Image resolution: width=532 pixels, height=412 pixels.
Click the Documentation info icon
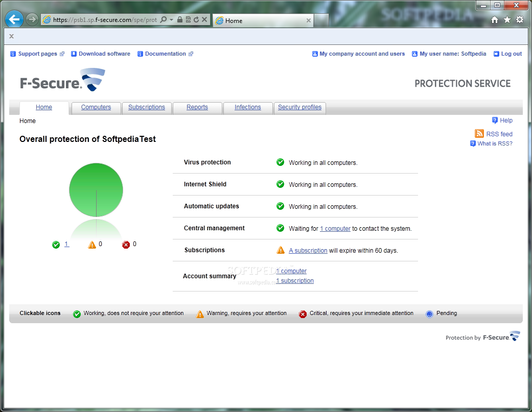click(140, 54)
